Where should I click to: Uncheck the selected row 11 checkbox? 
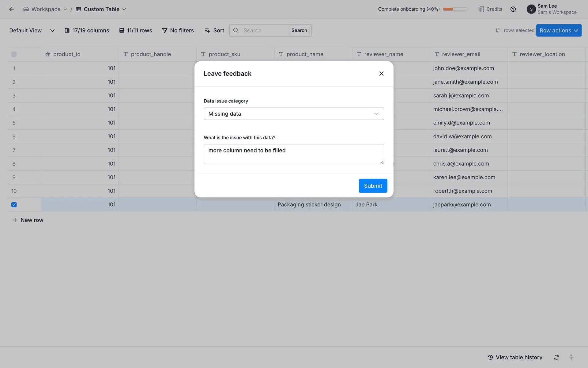pos(14,205)
